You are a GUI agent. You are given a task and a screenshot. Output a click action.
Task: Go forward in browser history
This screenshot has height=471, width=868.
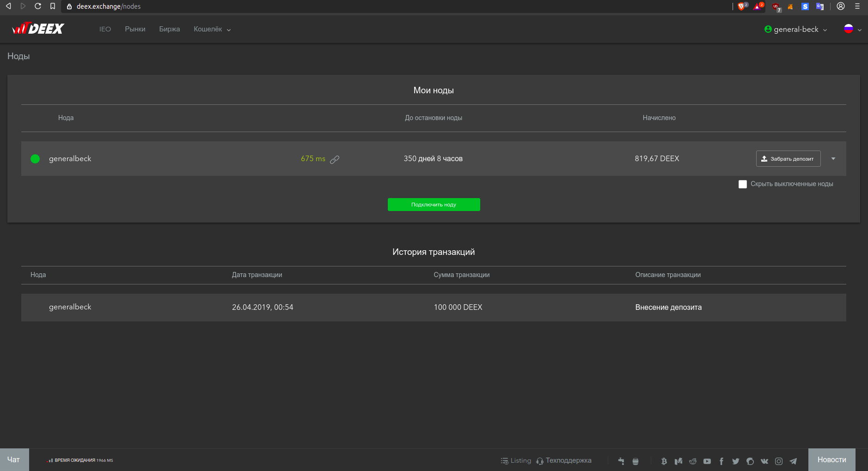[23, 6]
